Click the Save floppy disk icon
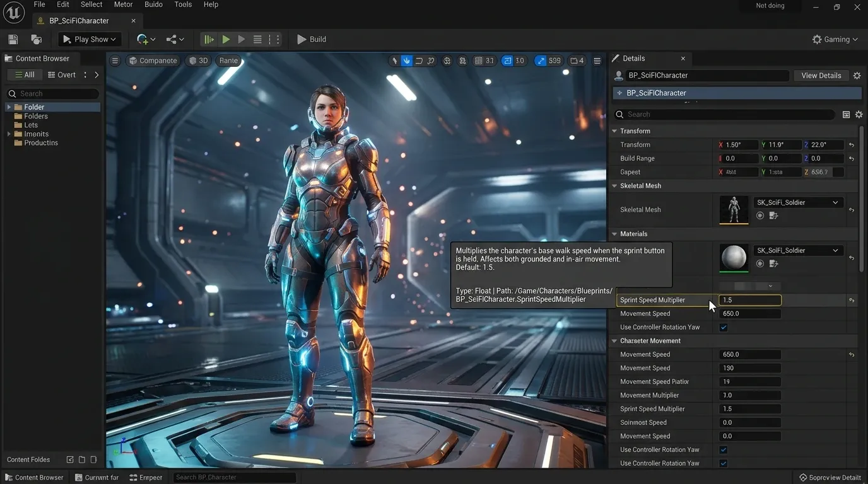 [13, 39]
